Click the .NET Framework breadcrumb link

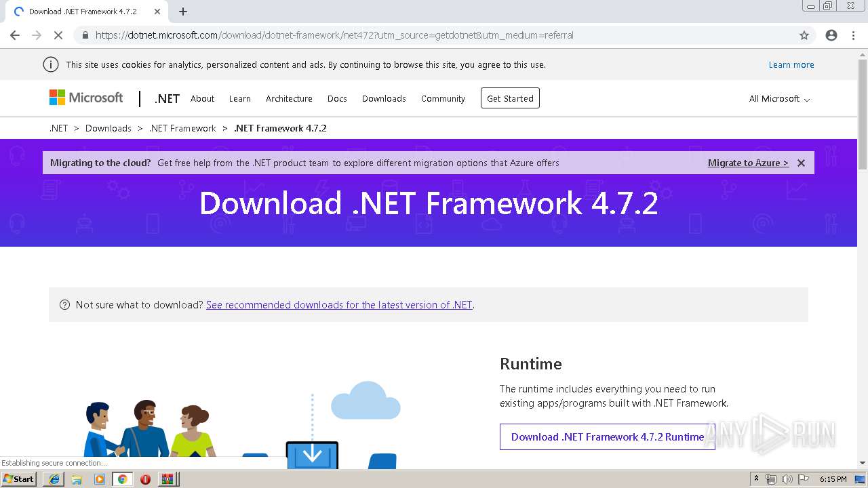click(182, 128)
